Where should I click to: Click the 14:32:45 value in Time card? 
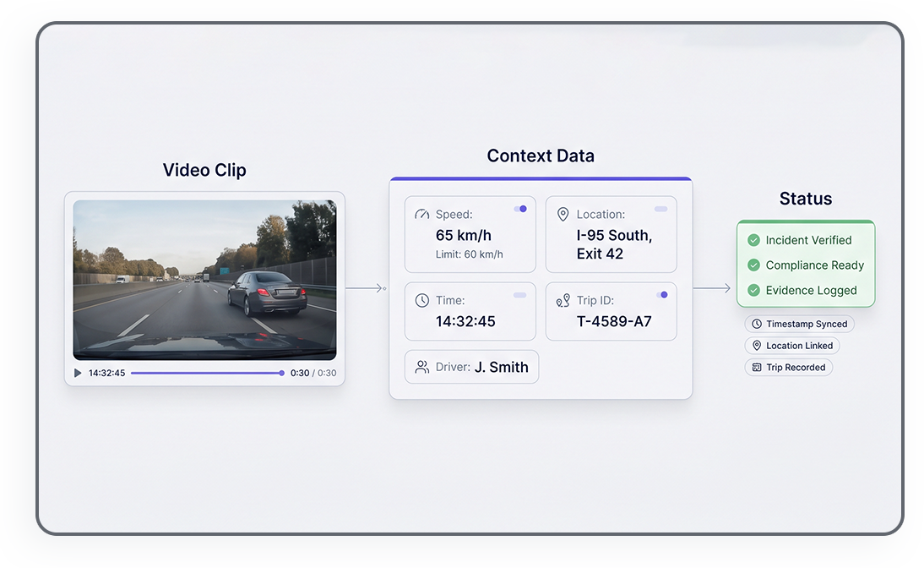(x=465, y=321)
